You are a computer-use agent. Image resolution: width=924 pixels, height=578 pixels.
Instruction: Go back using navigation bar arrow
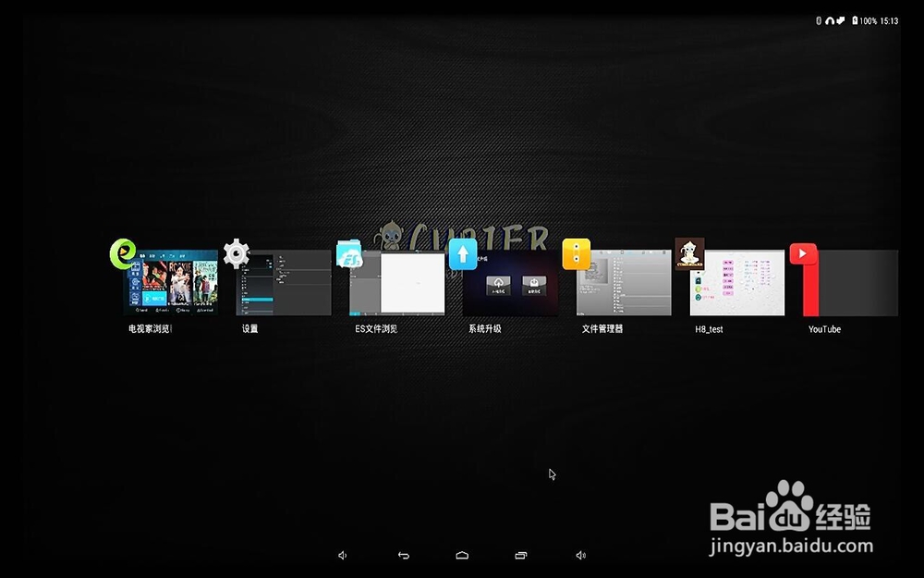pos(403,555)
